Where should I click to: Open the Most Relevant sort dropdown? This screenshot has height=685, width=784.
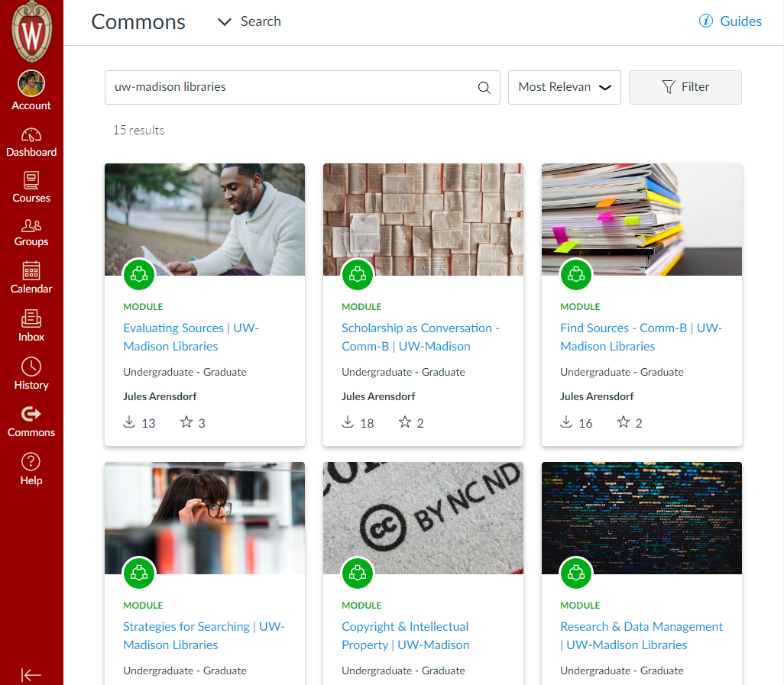coord(564,88)
